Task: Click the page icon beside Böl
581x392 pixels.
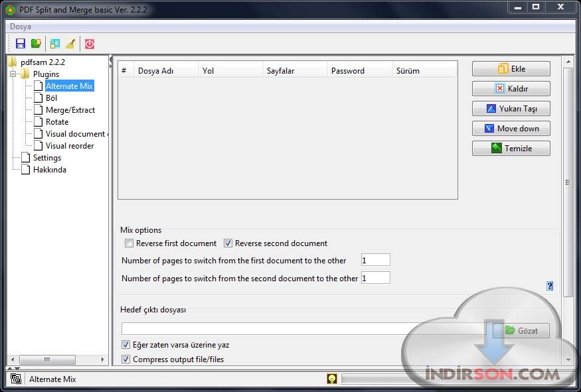Action: point(38,98)
